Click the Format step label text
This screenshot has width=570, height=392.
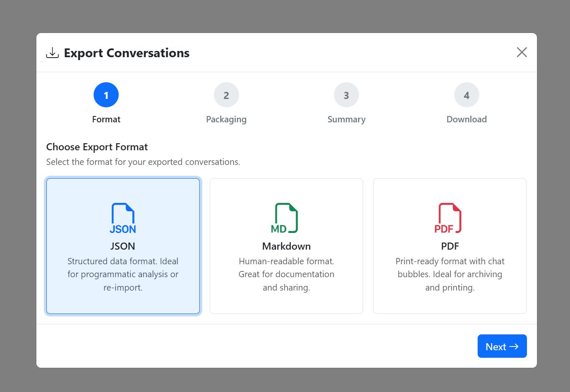[106, 119]
